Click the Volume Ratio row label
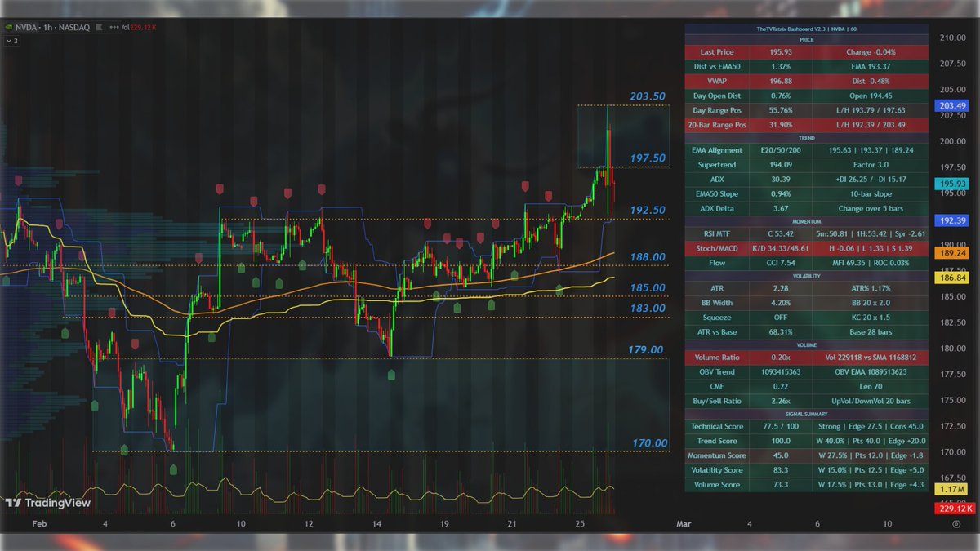The height and width of the screenshot is (551, 980). pos(717,358)
